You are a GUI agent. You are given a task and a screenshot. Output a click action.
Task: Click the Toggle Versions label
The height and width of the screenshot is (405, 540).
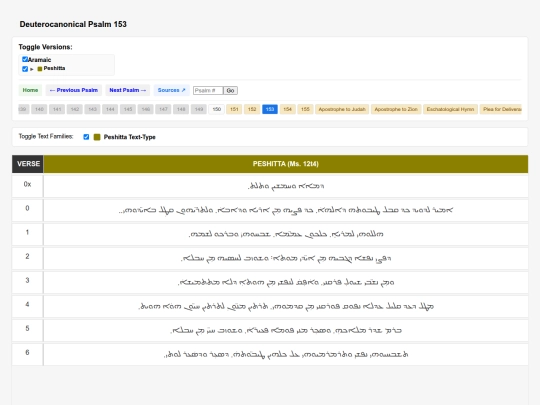[45, 47]
